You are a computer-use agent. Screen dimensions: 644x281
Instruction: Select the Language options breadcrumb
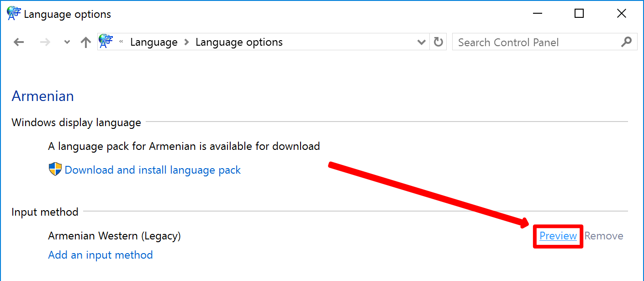click(239, 42)
